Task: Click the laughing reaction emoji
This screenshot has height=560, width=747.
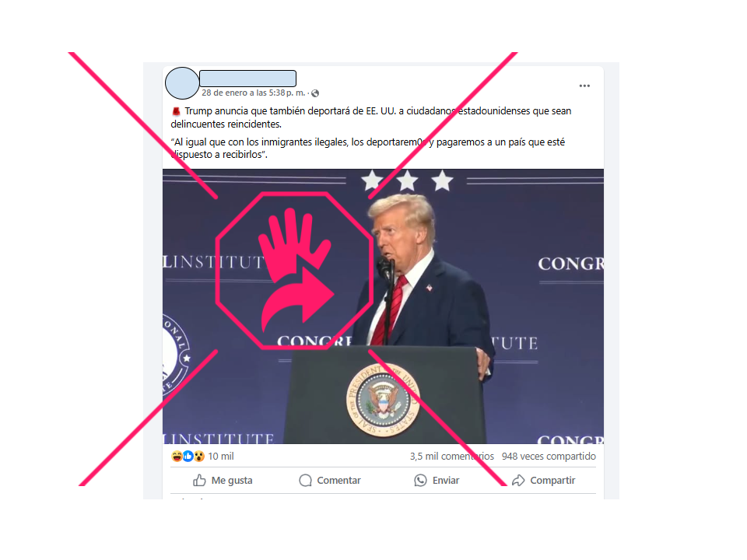Action: [x=177, y=457]
